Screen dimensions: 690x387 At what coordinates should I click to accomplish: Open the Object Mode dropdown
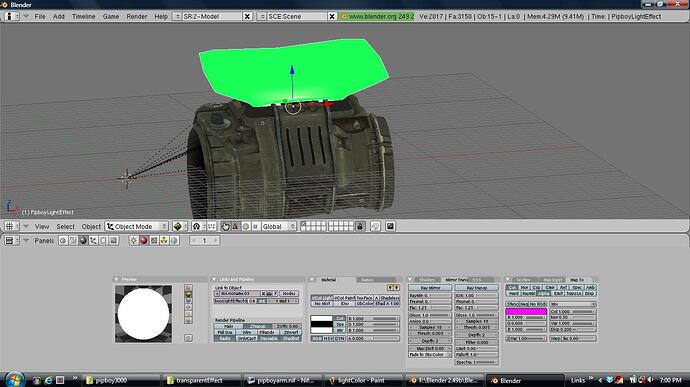(136, 226)
